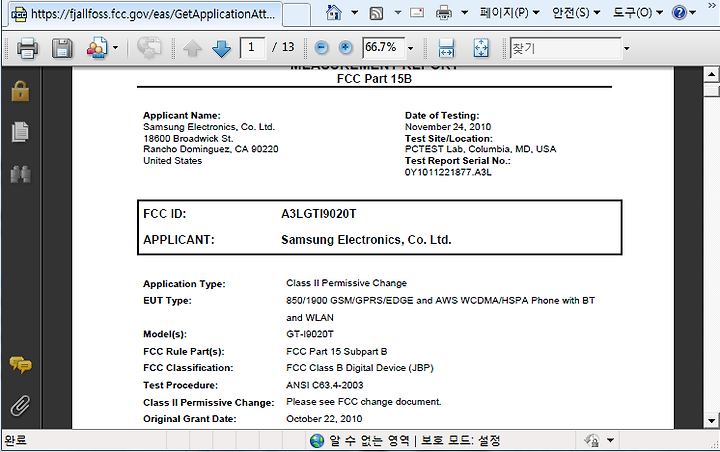The width and height of the screenshot is (720, 452).
Task: Open Find options dropdown arrow
Action: click(626, 48)
